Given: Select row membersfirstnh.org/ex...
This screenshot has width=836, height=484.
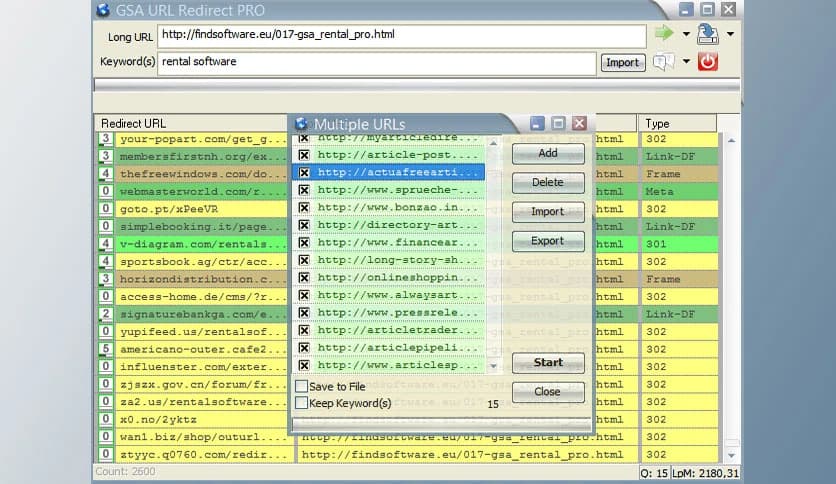Looking at the screenshot, I should point(203,157).
